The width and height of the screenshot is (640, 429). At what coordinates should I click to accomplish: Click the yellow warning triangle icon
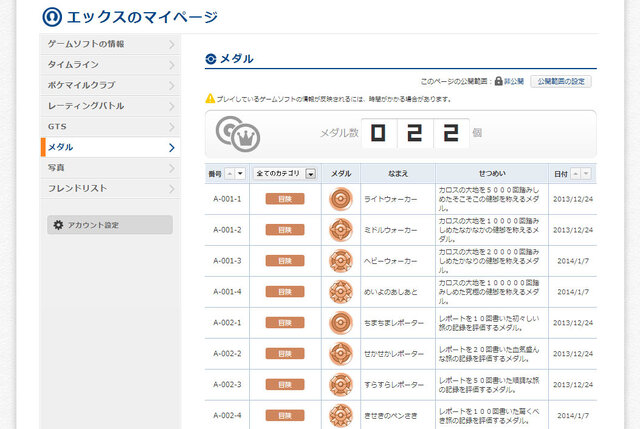pos(210,98)
